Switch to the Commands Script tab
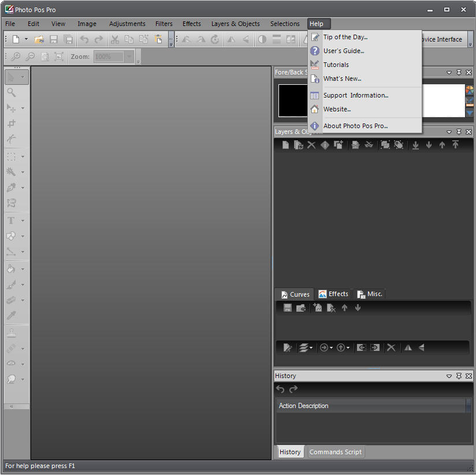Image resolution: width=476 pixels, height=475 pixels. click(336, 452)
